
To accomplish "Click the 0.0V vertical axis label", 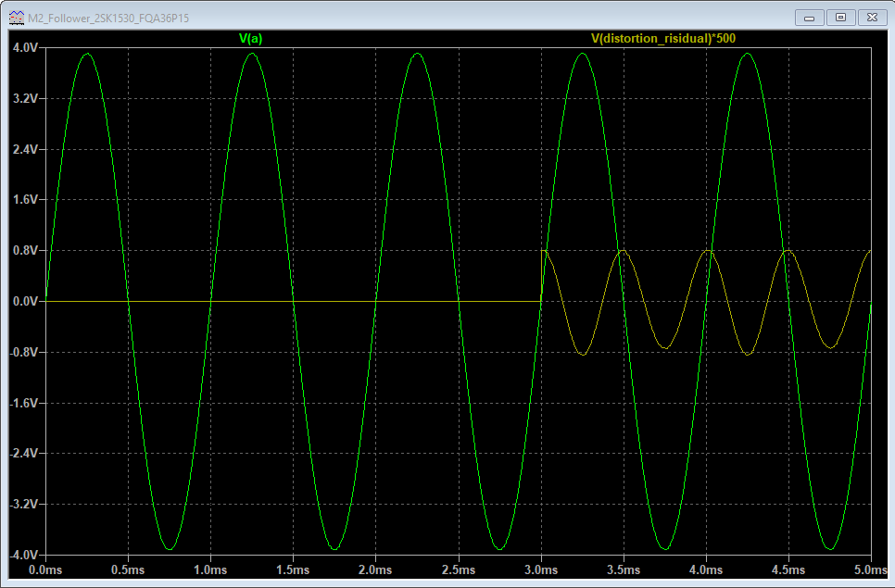I will tap(25, 301).
